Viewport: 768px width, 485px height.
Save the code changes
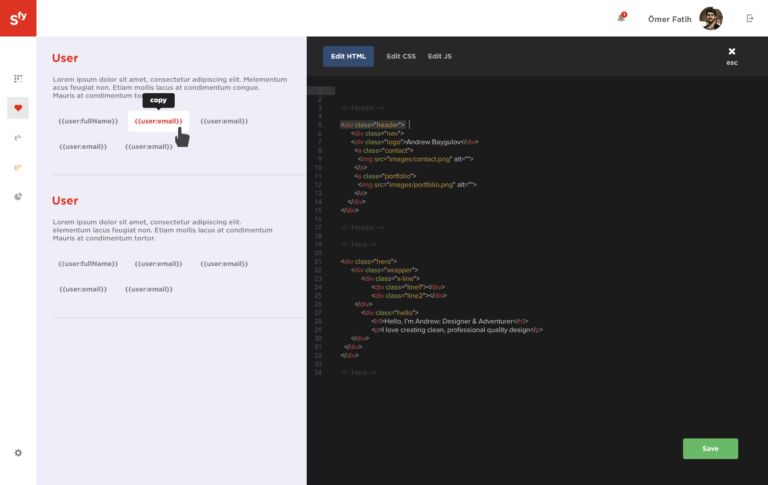[x=710, y=449]
